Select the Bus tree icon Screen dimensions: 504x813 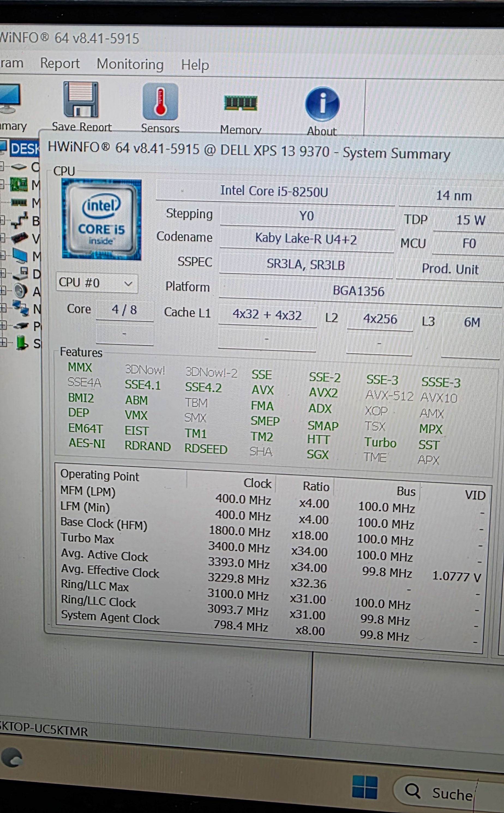[x=20, y=220]
